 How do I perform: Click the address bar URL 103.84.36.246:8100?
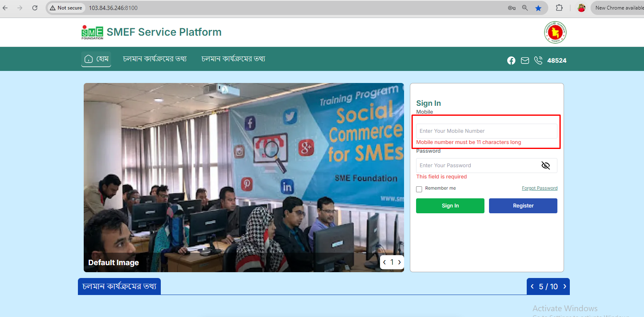coord(113,8)
